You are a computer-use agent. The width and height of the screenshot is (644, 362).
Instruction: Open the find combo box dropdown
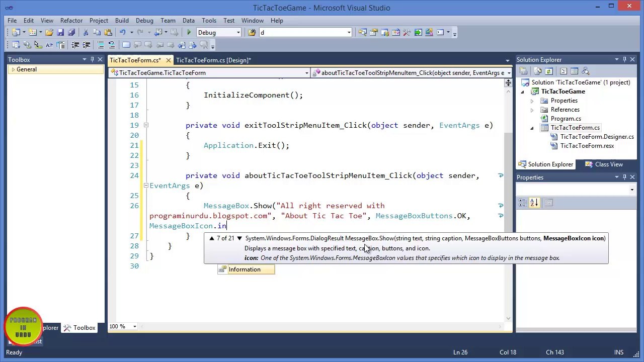pyautogui.click(x=349, y=33)
